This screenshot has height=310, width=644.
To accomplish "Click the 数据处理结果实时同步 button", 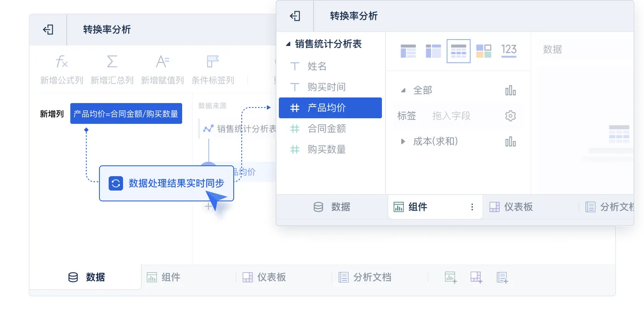I will [x=167, y=184].
